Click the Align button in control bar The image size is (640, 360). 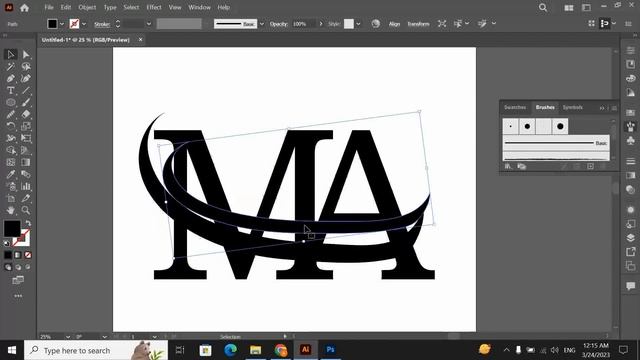click(x=394, y=24)
